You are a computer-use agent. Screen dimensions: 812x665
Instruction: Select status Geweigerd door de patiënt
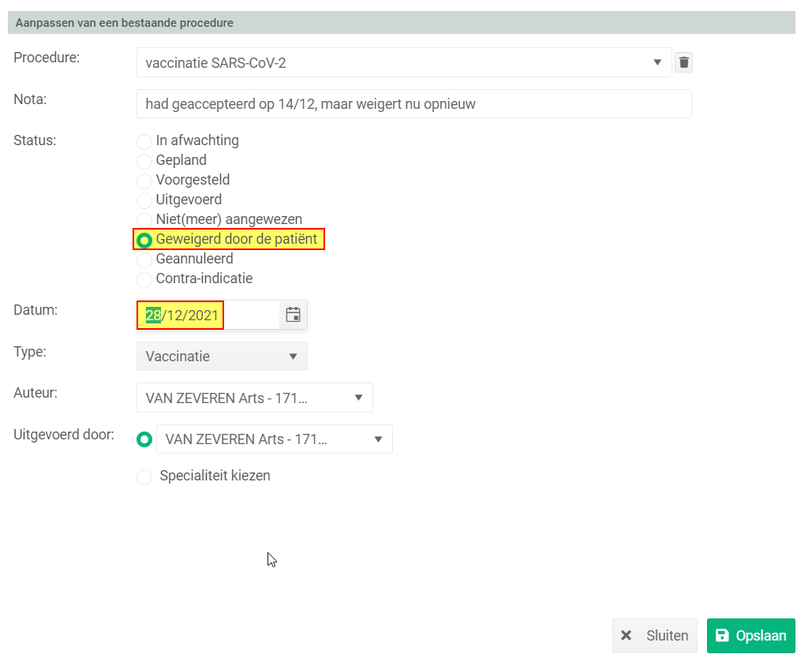coord(144,240)
